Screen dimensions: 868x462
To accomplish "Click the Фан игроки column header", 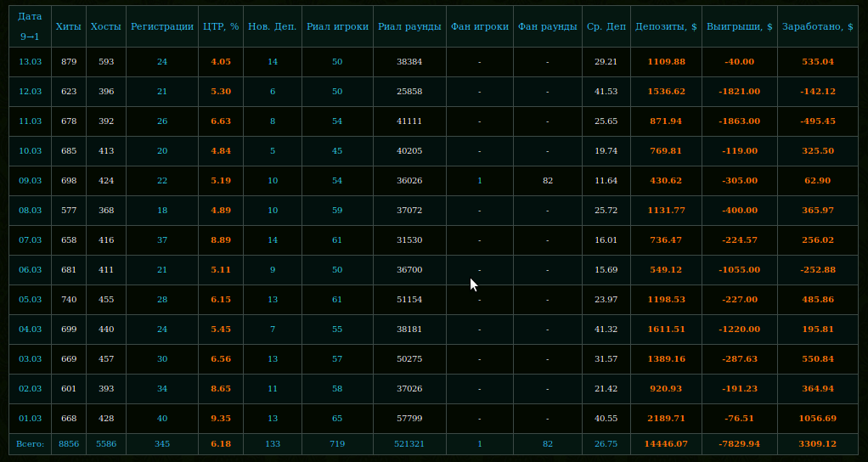I will point(480,26).
